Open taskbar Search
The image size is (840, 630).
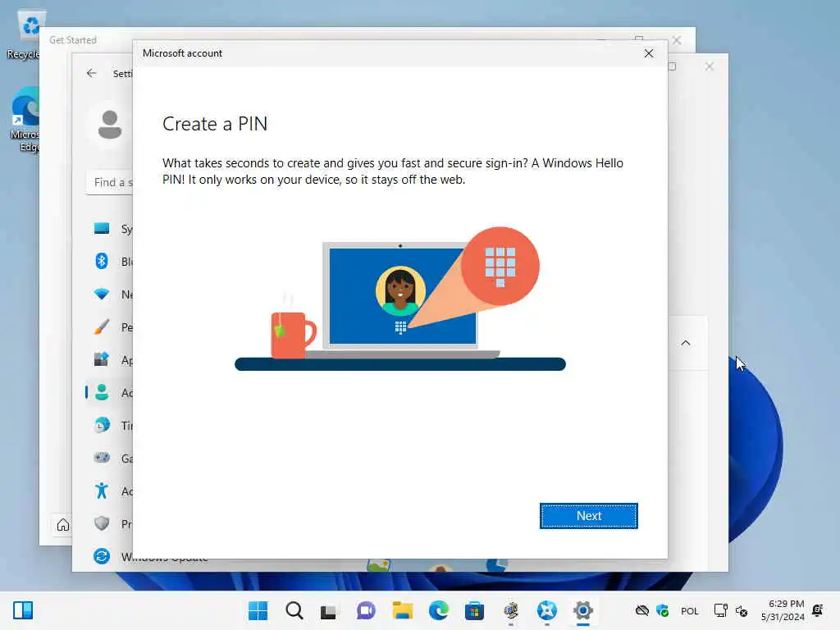pos(294,610)
